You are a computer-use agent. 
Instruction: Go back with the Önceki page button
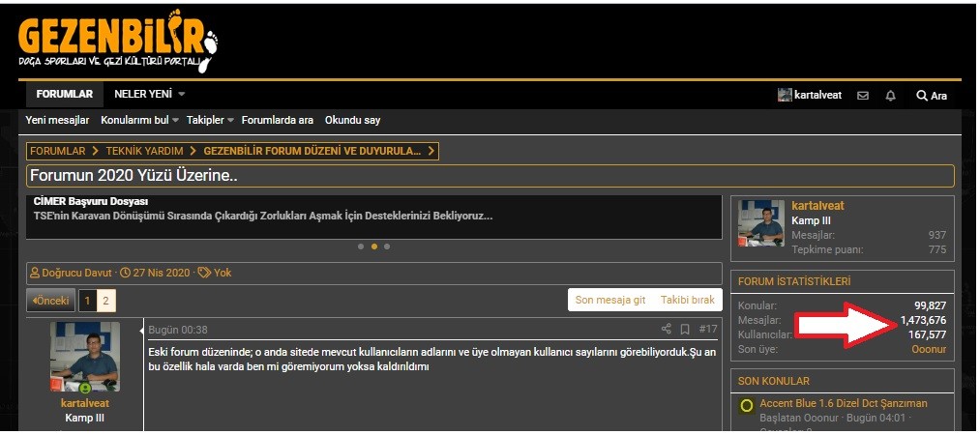pyautogui.click(x=50, y=301)
